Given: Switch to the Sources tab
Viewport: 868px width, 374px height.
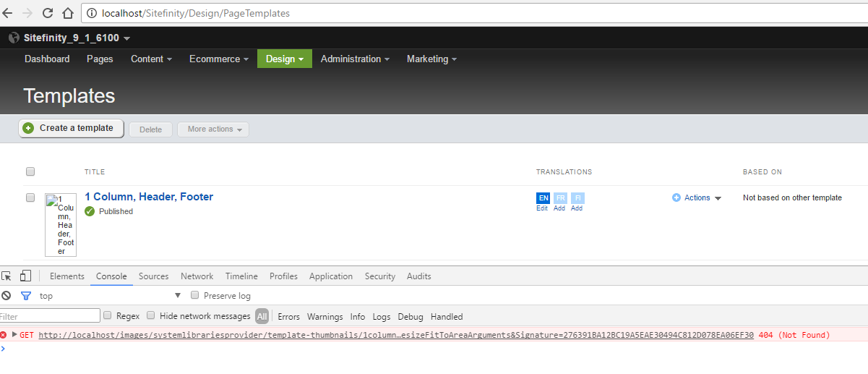Looking at the screenshot, I should [x=153, y=276].
